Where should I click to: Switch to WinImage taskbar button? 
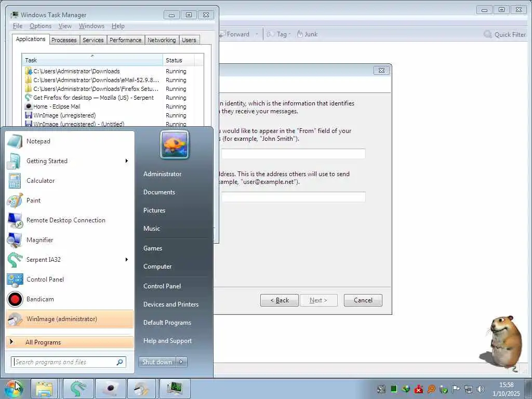click(x=141, y=389)
